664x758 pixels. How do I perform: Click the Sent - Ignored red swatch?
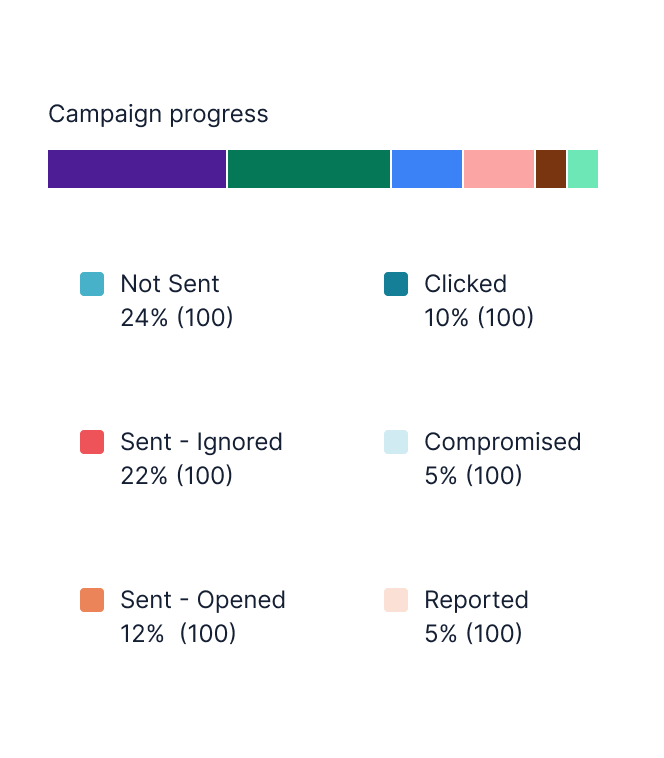(x=92, y=442)
